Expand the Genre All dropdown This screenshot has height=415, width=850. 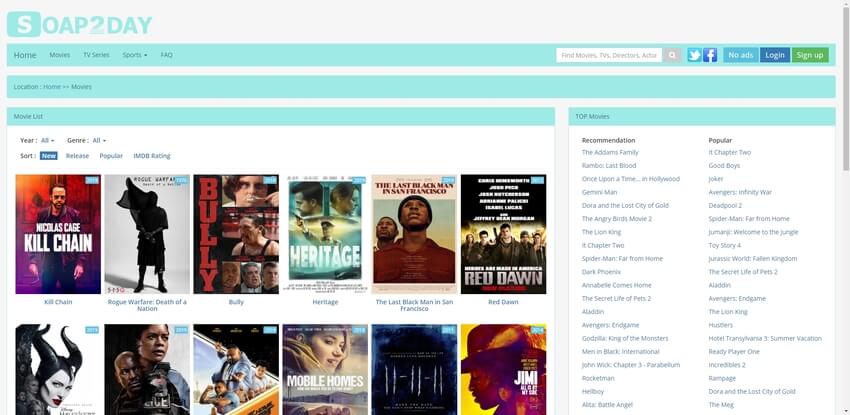[x=99, y=141]
